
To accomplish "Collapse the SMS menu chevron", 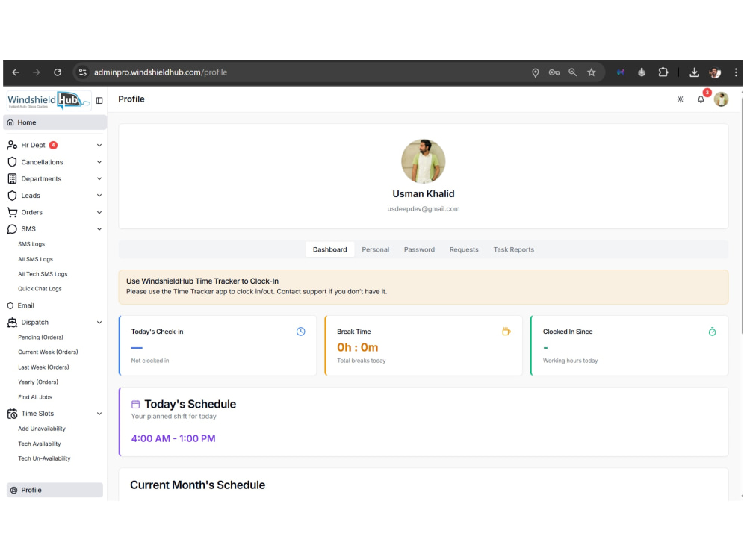I will 99,229.
